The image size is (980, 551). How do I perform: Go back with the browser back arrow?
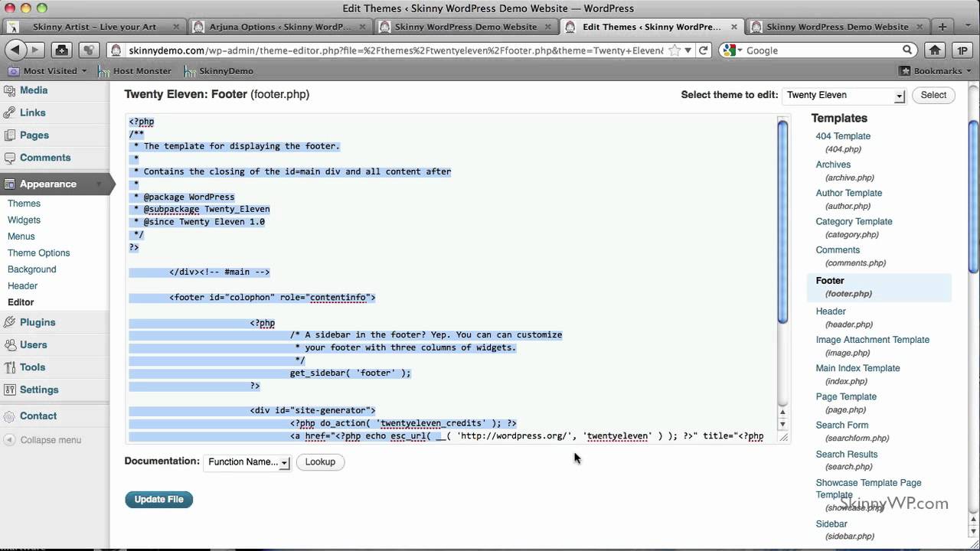tap(15, 51)
